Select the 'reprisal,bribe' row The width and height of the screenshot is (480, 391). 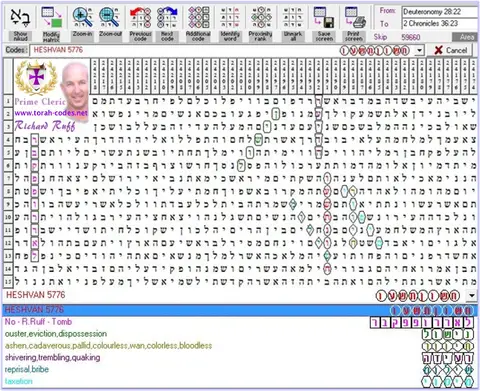click(240, 369)
